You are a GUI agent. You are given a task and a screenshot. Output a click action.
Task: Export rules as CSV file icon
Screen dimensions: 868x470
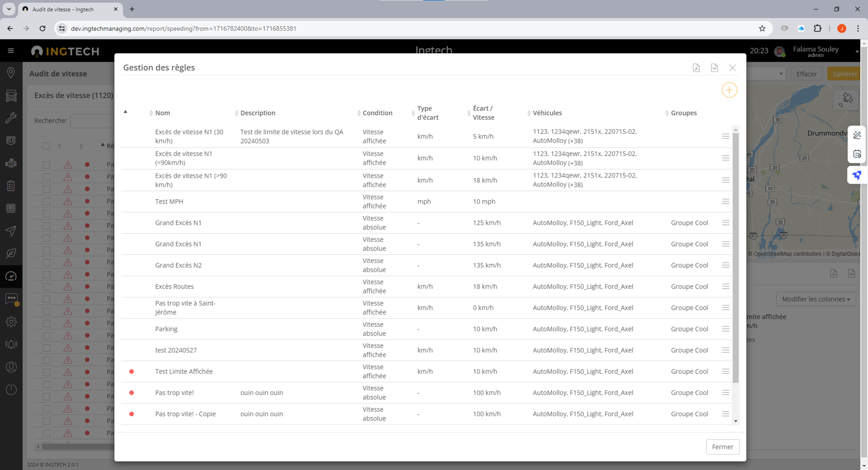(x=714, y=68)
